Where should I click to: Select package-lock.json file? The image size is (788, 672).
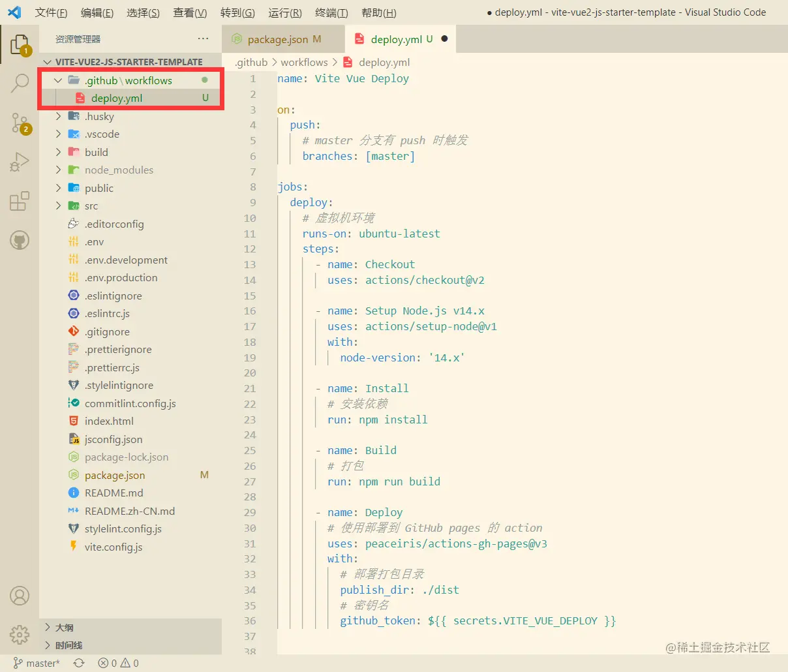(x=130, y=457)
